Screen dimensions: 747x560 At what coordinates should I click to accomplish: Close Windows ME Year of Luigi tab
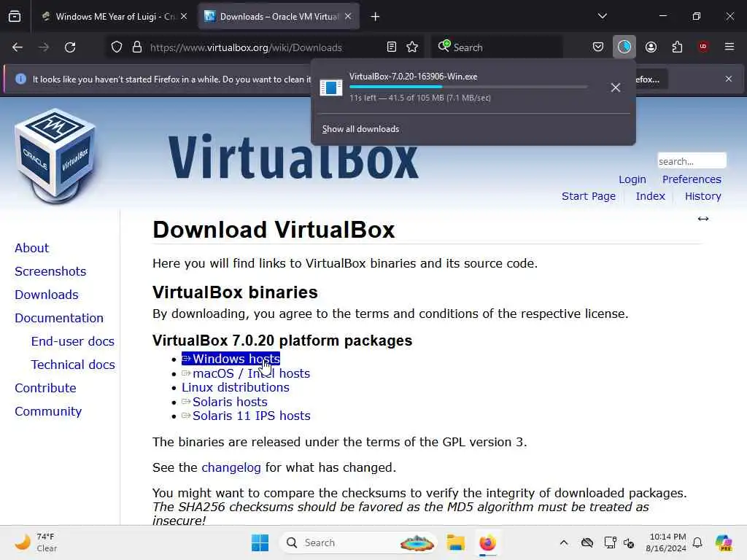click(184, 17)
